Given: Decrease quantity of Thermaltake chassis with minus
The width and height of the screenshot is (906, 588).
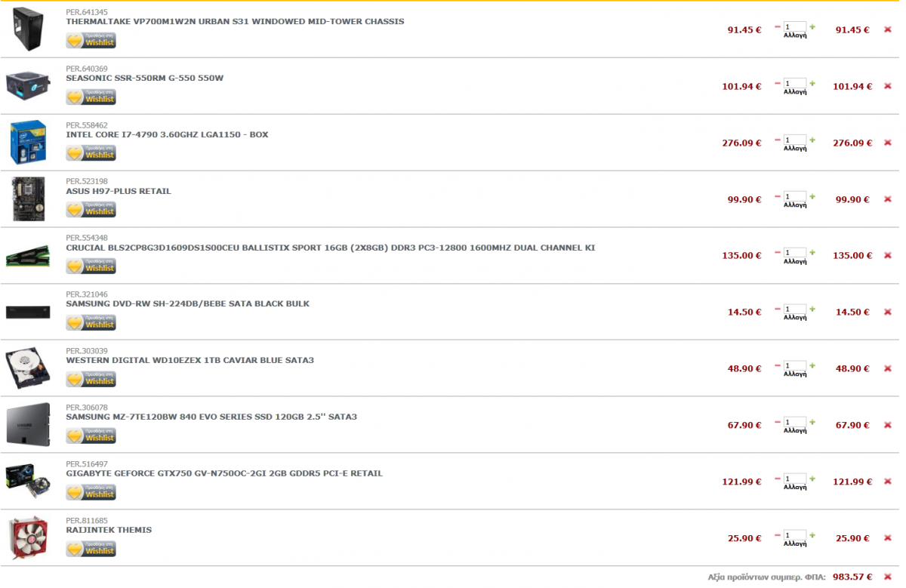Looking at the screenshot, I should 778,27.
